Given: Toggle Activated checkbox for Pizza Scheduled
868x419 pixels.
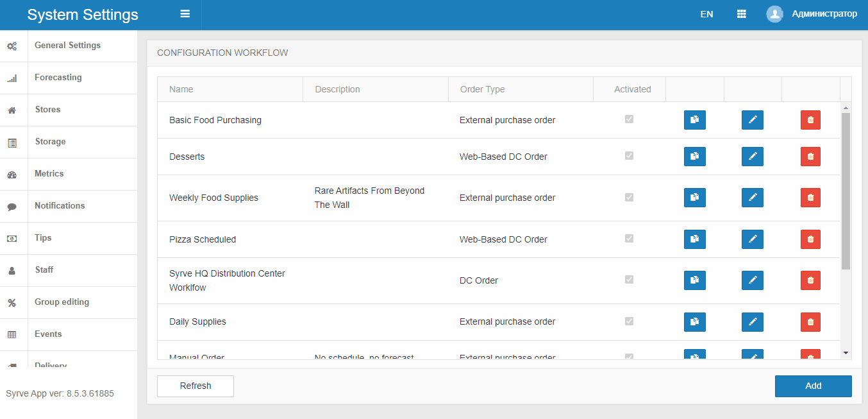Looking at the screenshot, I should click(629, 239).
